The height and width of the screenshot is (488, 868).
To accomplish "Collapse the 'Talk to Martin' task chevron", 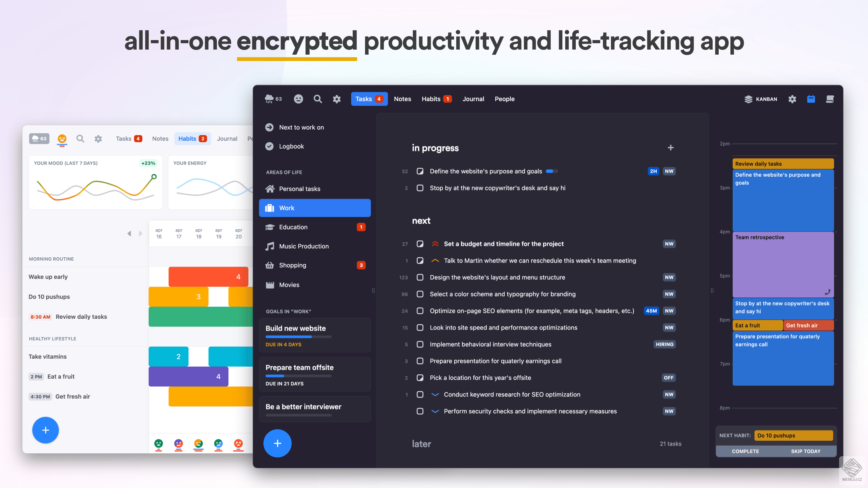I will tap(436, 261).
